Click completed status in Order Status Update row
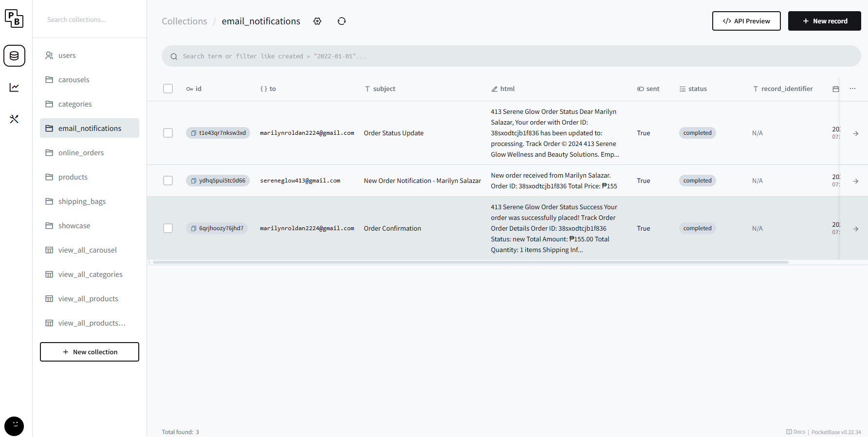Image resolution: width=868 pixels, height=437 pixels. 698,133
